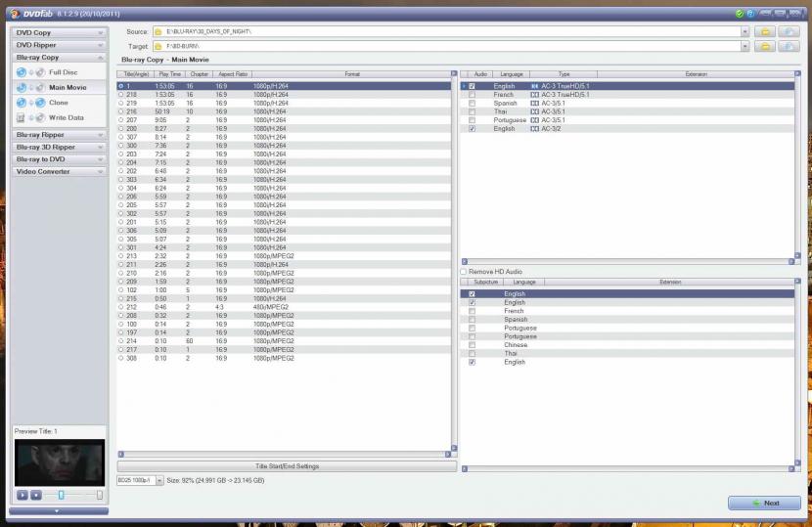Click the folder icon inside the Source field

[158, 32]
